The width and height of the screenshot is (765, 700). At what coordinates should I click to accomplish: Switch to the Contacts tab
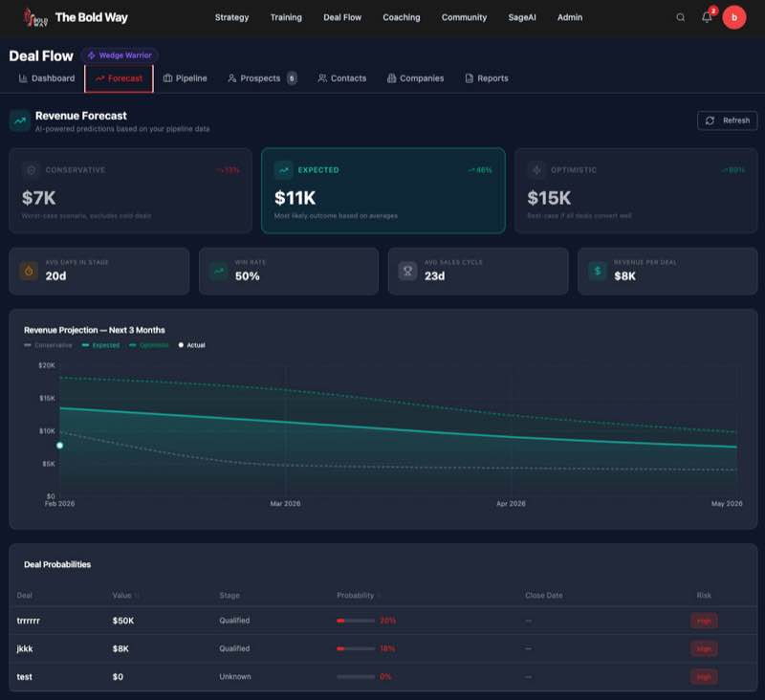point(342,78)
